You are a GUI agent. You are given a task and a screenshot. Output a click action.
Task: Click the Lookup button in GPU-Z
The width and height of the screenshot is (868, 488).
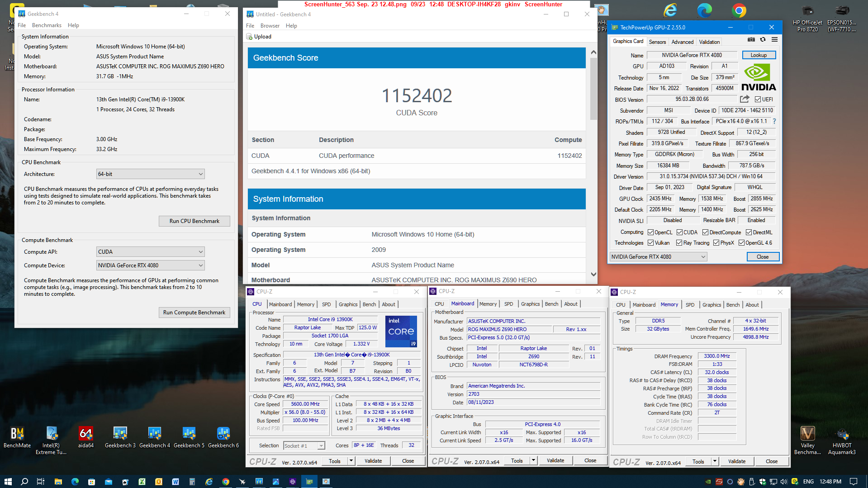click(x=759, y=55)
